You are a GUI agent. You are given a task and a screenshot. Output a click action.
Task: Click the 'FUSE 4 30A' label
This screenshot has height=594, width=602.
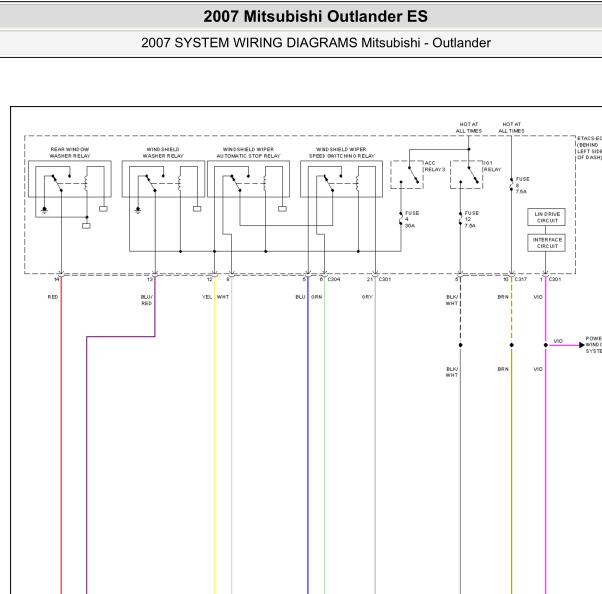point(412,219)
